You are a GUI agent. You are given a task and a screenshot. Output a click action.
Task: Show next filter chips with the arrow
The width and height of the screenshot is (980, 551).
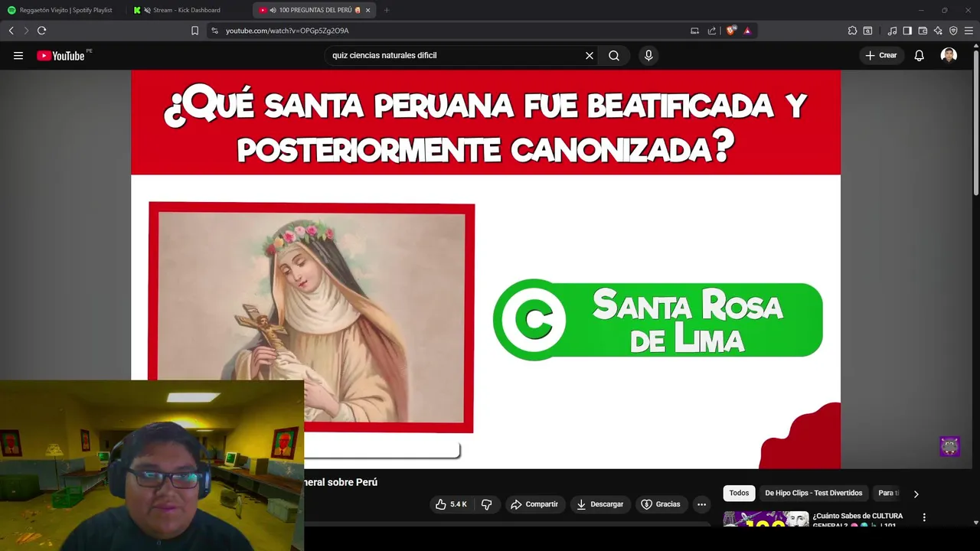pos(916,494)
